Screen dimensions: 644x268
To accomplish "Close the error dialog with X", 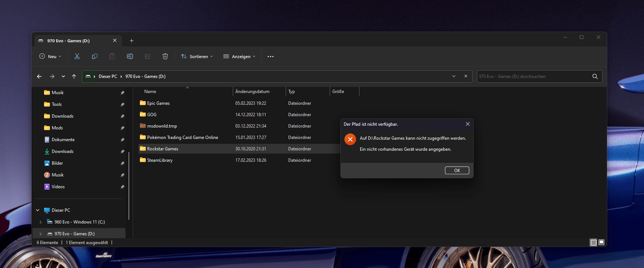I will click(467, 124).
